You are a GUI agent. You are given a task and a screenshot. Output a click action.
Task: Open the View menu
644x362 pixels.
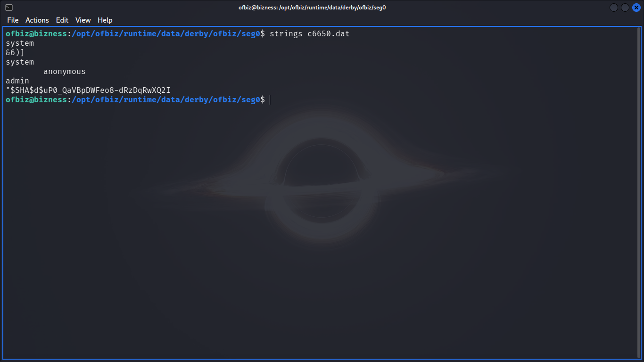pos(83,20)
